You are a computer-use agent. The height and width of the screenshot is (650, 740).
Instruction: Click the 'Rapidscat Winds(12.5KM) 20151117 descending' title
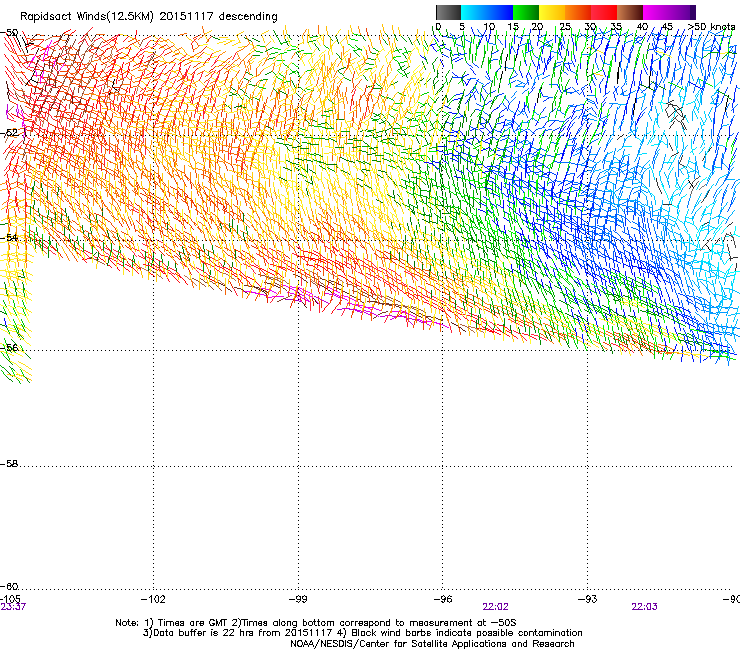pyautogui.click(x=149, y=17)
